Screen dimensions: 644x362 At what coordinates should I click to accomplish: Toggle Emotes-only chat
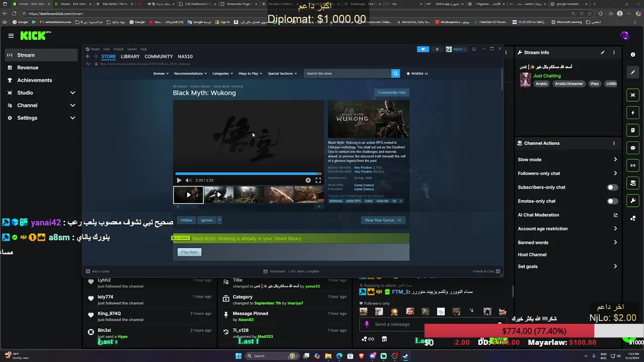(612, 201)
